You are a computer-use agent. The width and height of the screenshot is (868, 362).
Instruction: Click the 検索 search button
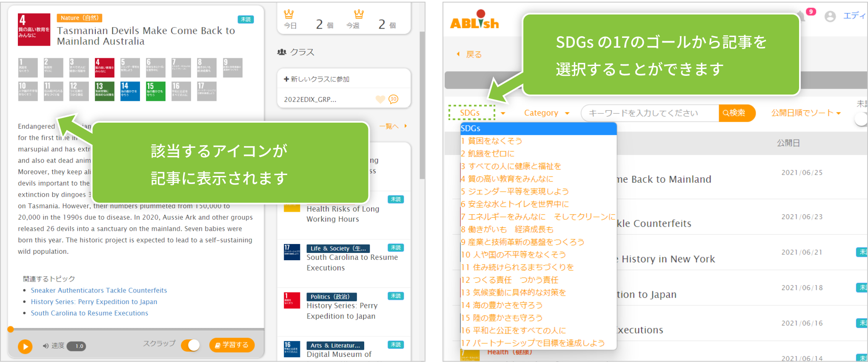point(737,113)
